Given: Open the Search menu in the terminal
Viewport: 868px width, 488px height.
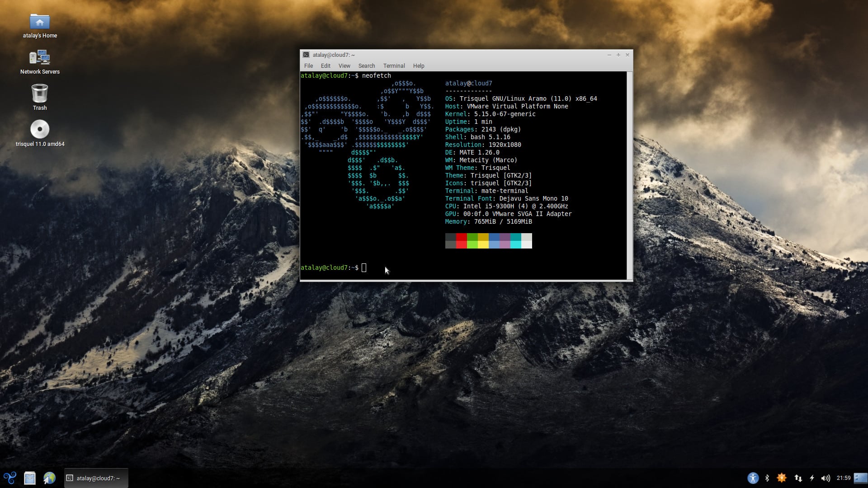Looking at the screenshot, I should 367,66.
